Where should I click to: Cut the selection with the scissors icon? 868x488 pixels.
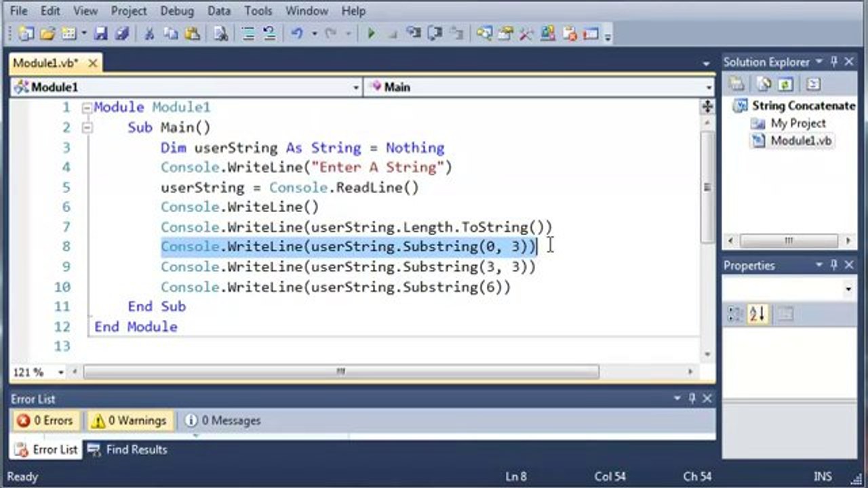coord(150,34)
